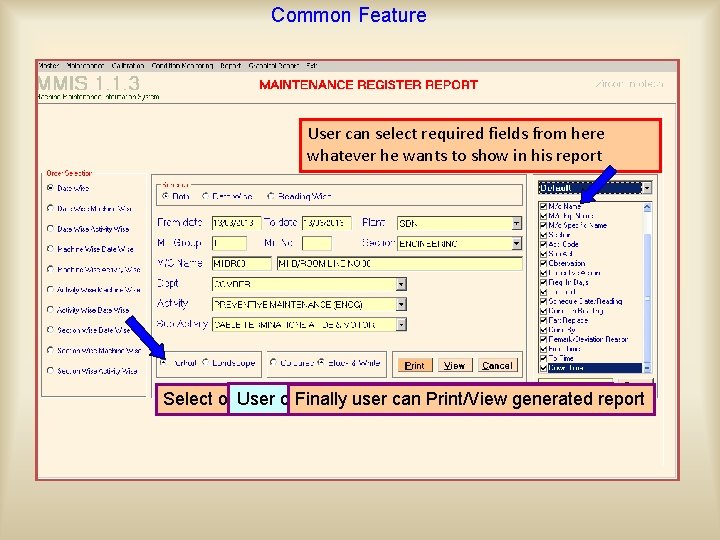The width and height of the screenshot is (720, 540).
Task: Click the From date input field
Action: pyautogui.click(x=236, y=223)
